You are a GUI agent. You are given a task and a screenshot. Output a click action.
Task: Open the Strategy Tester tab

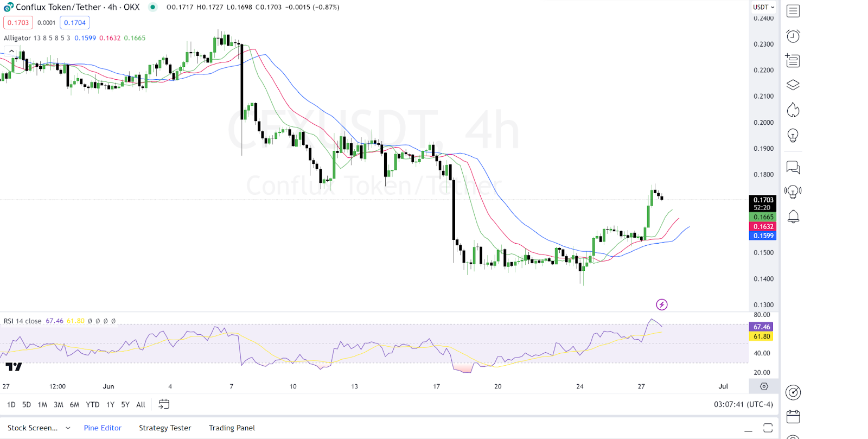[165, 428]
